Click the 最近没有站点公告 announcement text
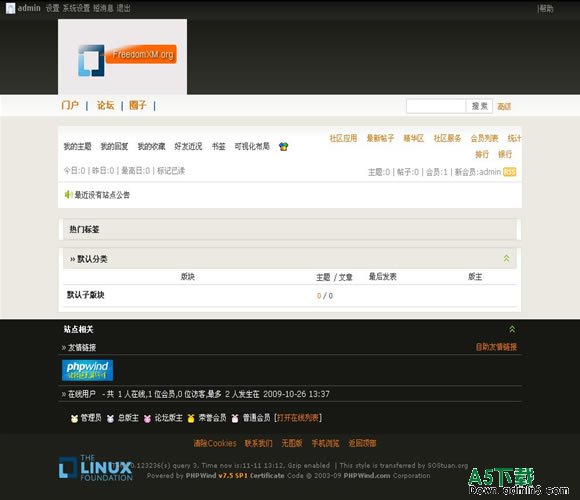Image resolution: width=580 pixels, height=500 pixels. pyautogui.click(x=102, y=195)
